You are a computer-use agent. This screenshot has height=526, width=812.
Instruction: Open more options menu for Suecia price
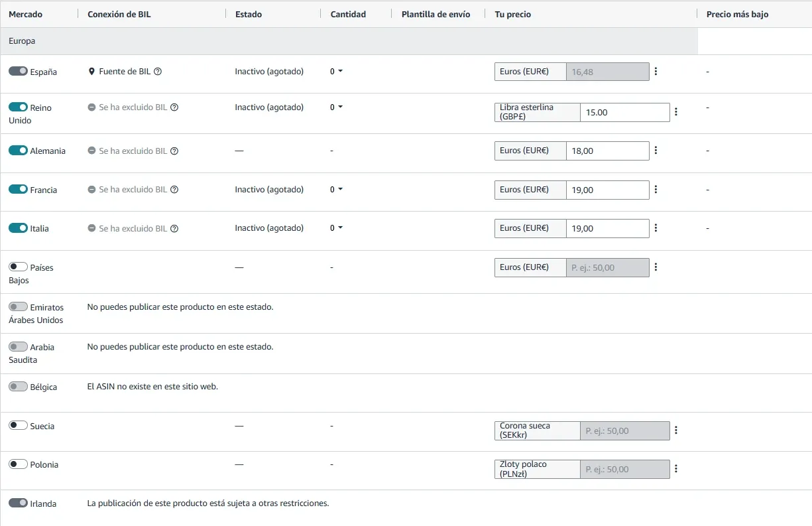click(x=676, y=430)
